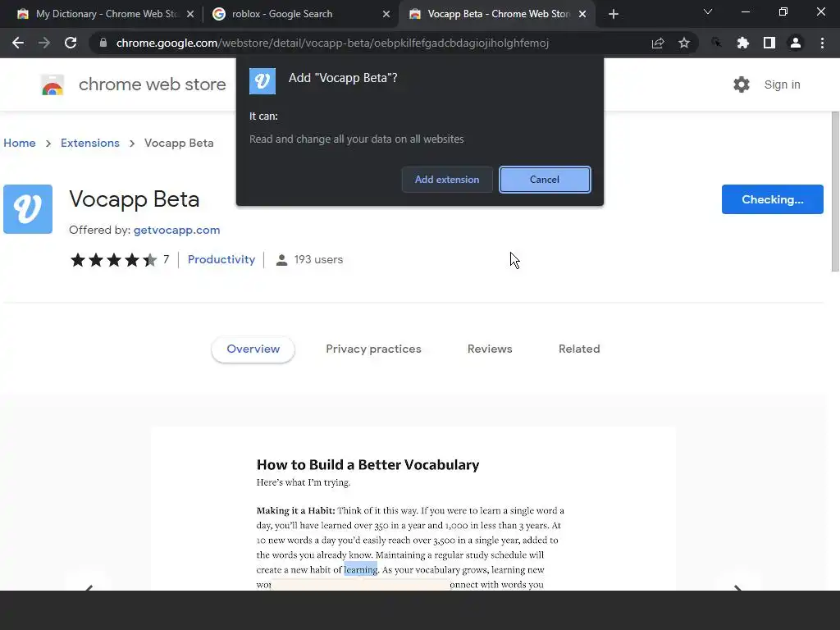Screen dimensions: 840x630
Task: Open the Reviews tab
Action: tap(490, 349)
